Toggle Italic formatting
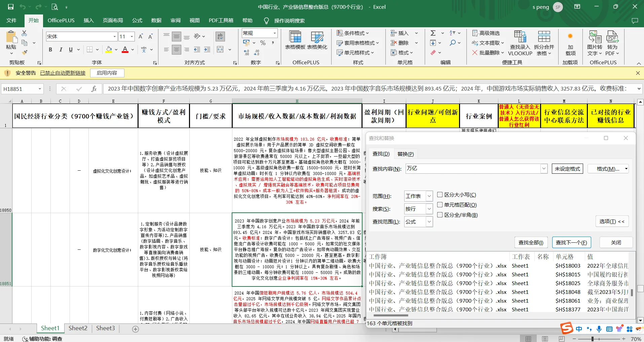The width and height of the screenshot is (644, 342). 61,49
